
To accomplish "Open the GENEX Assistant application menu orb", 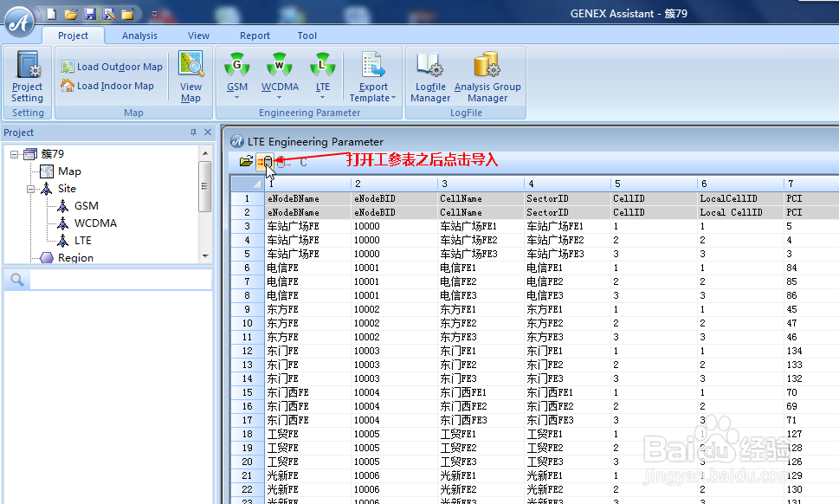I will [x=20, y=22].
